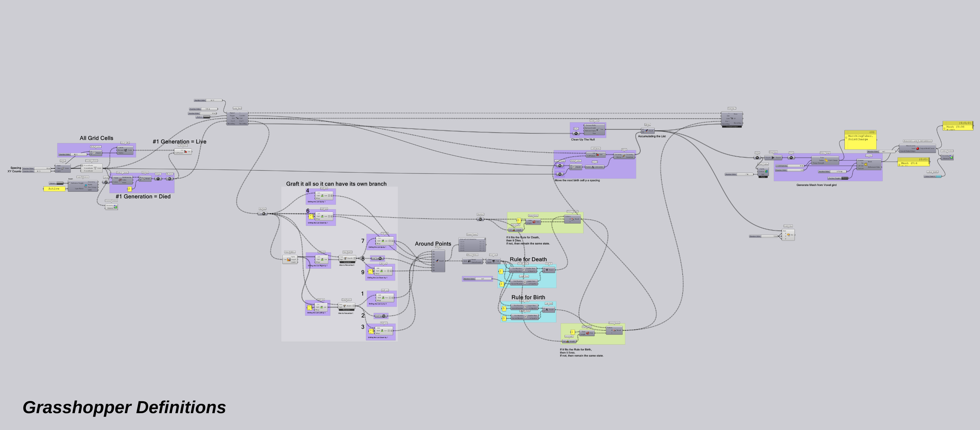Viewport: 980px width, 430px height.
Task: Click the Spacing number slider
Action: click(37, 168)
